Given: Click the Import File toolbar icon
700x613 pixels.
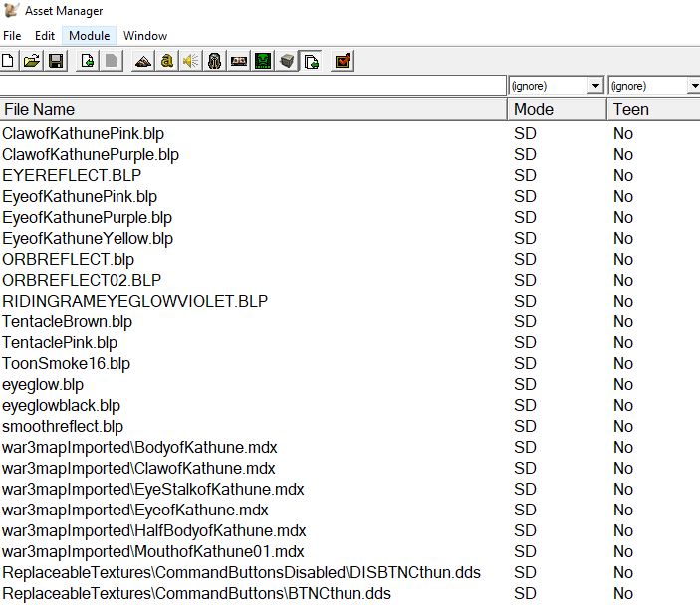Looking at the screenshot, I should pyautogui.click(x=87, y=61).
